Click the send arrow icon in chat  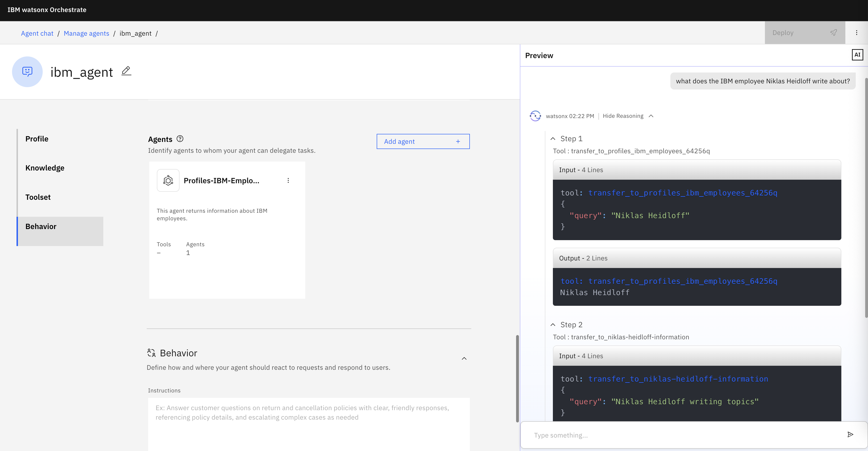pyautogui.click(x=850, y=434)
